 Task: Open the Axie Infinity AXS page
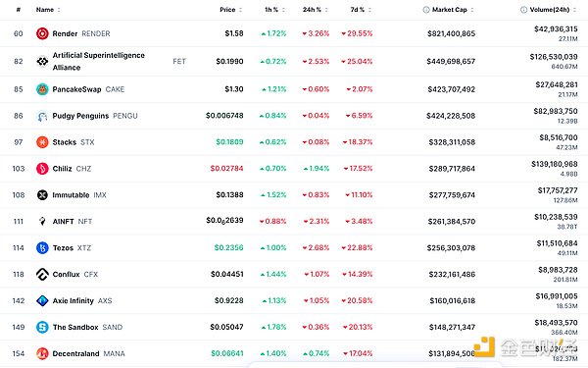[82, 301]
